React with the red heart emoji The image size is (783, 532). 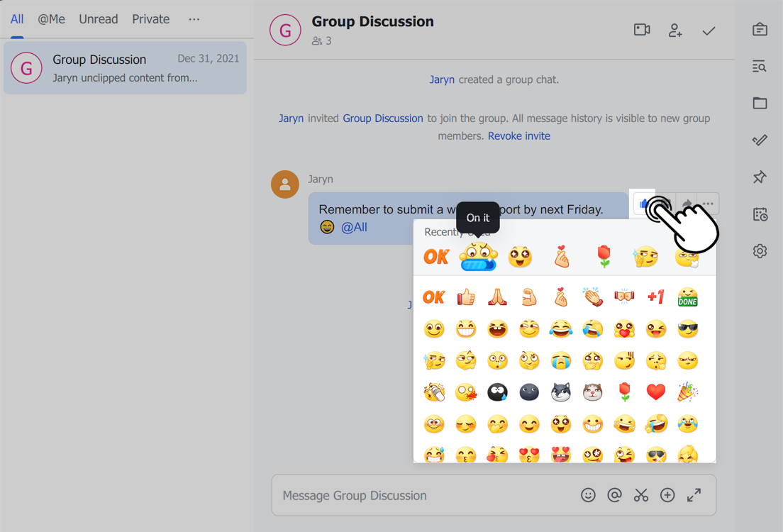tap(656, 391)
